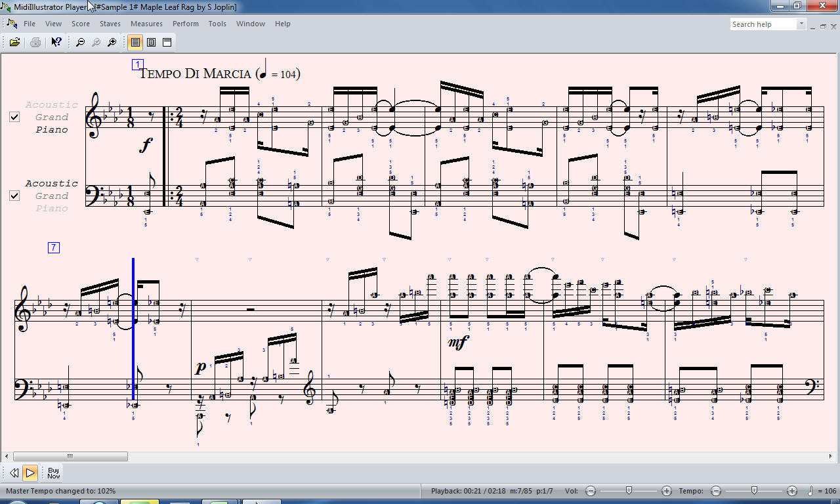Increase volume with the plus button
This screenshot has width=840, height=504.
coord(667,491)
